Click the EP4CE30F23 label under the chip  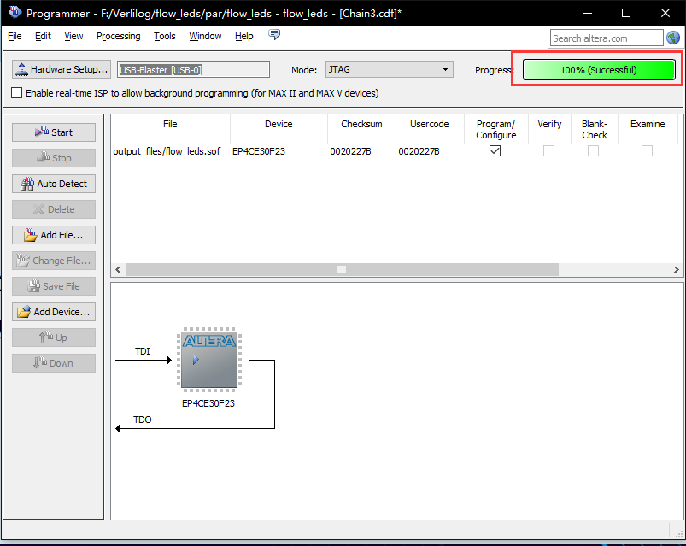pos(209,403)
